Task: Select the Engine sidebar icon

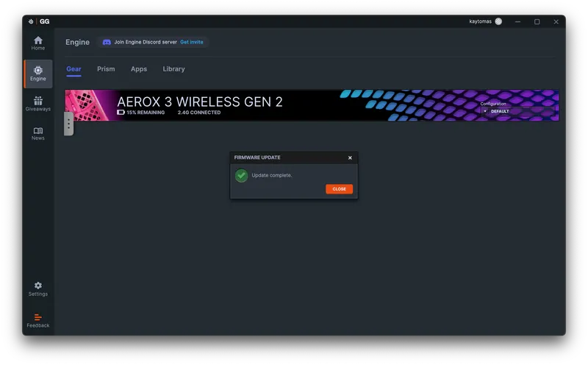Action: click(38, 74)
